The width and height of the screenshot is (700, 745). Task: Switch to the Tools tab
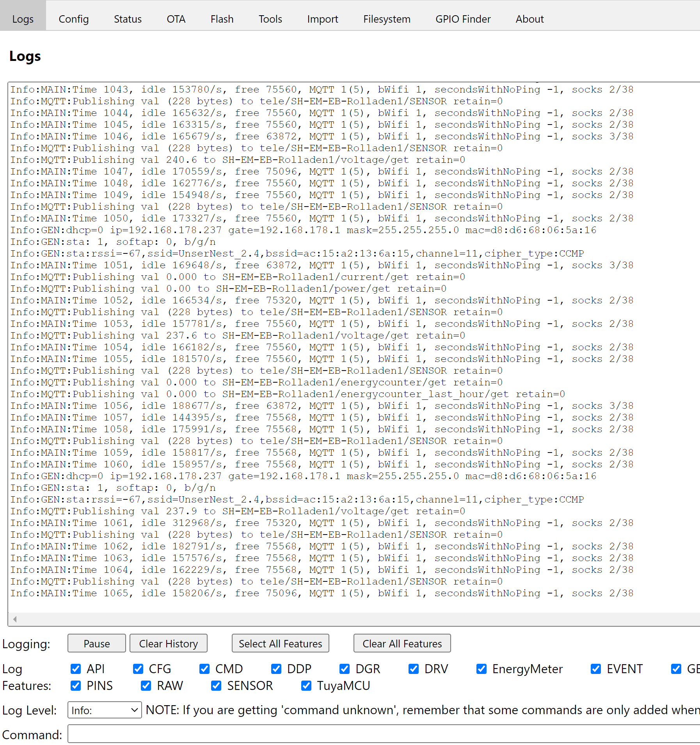[270, 19]
